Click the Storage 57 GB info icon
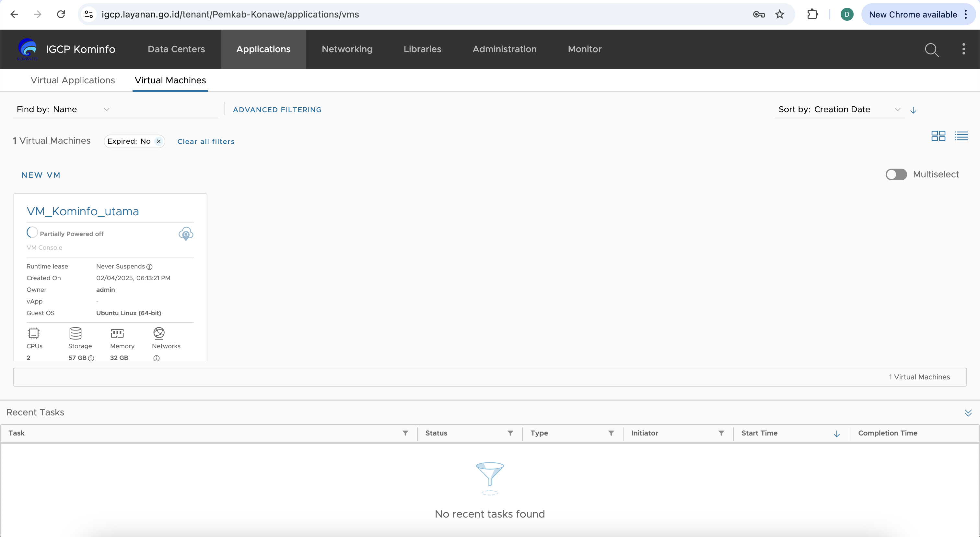The width and height of the screenshot is (980, 537). pyautogui.click(x=91, y=358)
